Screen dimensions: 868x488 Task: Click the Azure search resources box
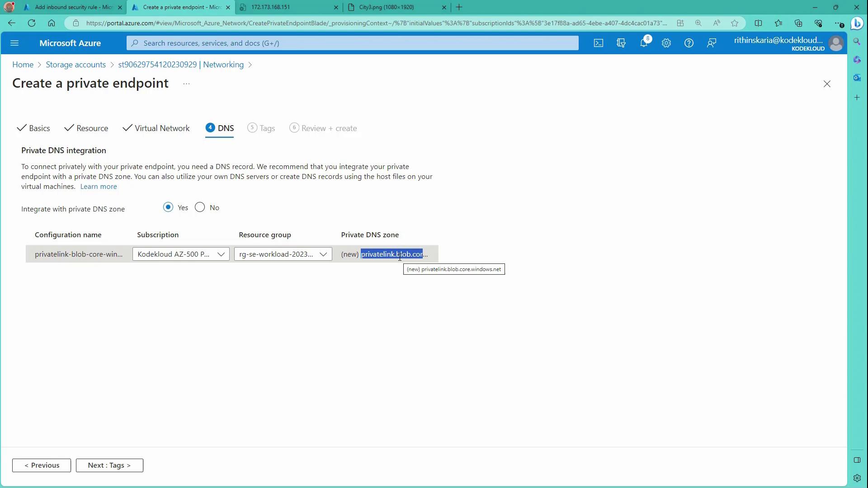coord(353,43)
